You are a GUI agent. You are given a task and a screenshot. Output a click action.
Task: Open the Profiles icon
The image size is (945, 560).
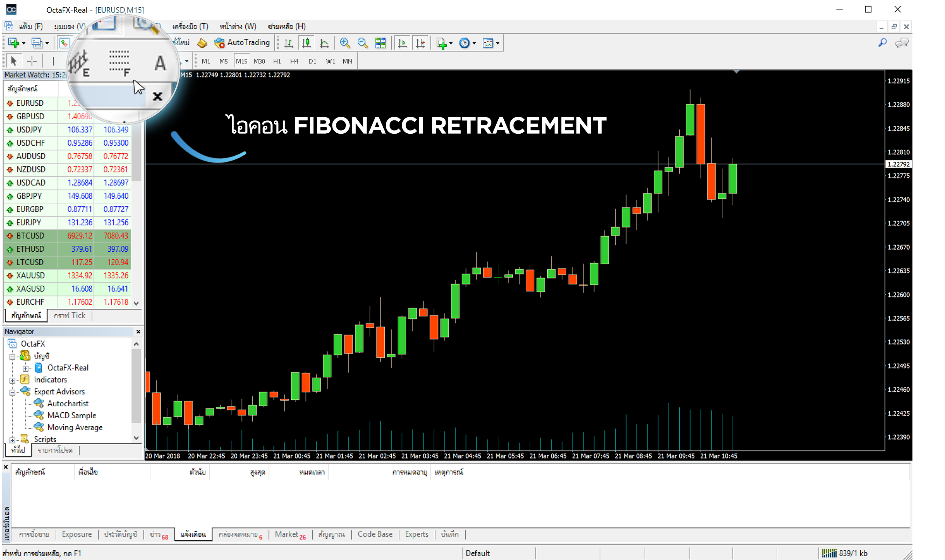click(37, 43)
